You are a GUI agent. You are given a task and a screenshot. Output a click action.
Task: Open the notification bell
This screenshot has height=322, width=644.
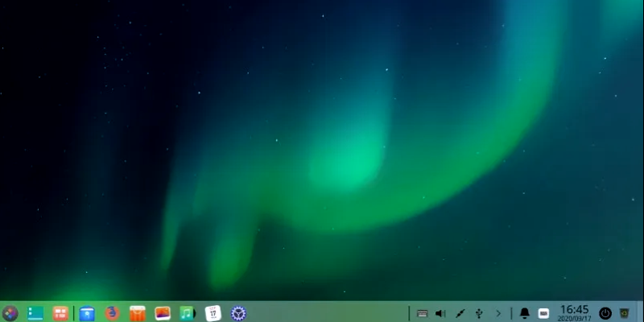(x=525, y=313)
